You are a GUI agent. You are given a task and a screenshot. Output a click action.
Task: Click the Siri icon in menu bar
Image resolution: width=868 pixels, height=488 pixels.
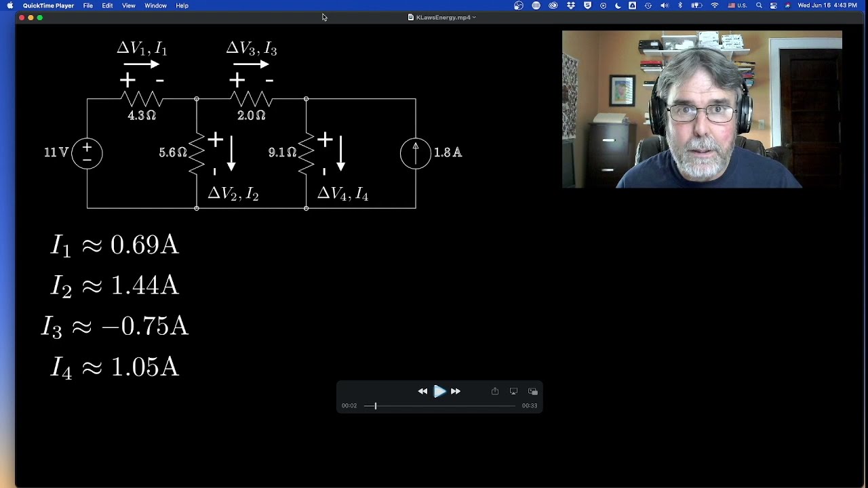(787, 5)
